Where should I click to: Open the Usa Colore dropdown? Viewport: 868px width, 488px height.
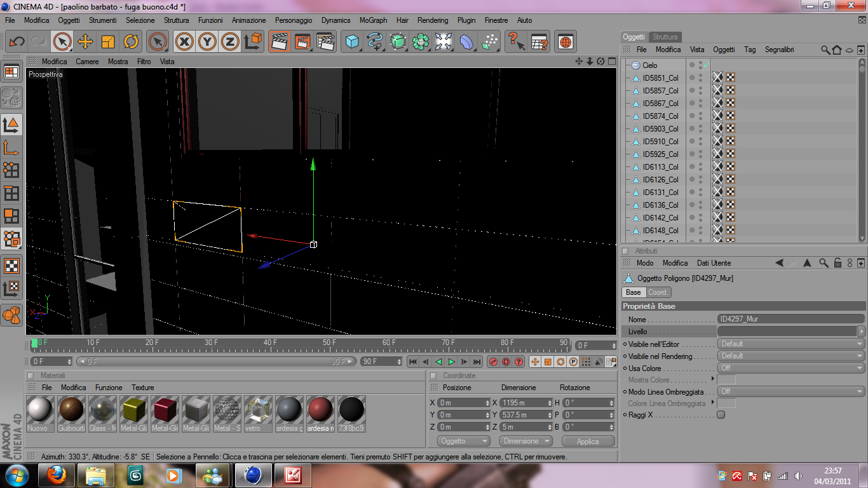coord(790,368)
